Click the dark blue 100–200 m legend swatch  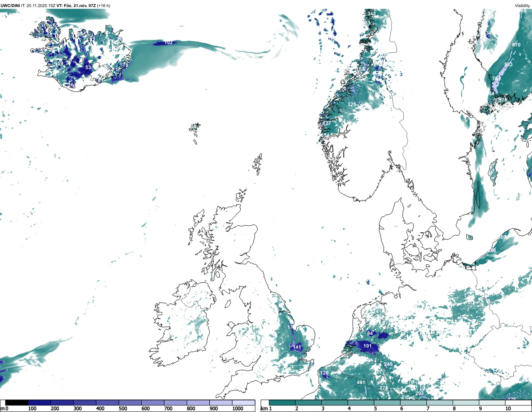(39, 402)
